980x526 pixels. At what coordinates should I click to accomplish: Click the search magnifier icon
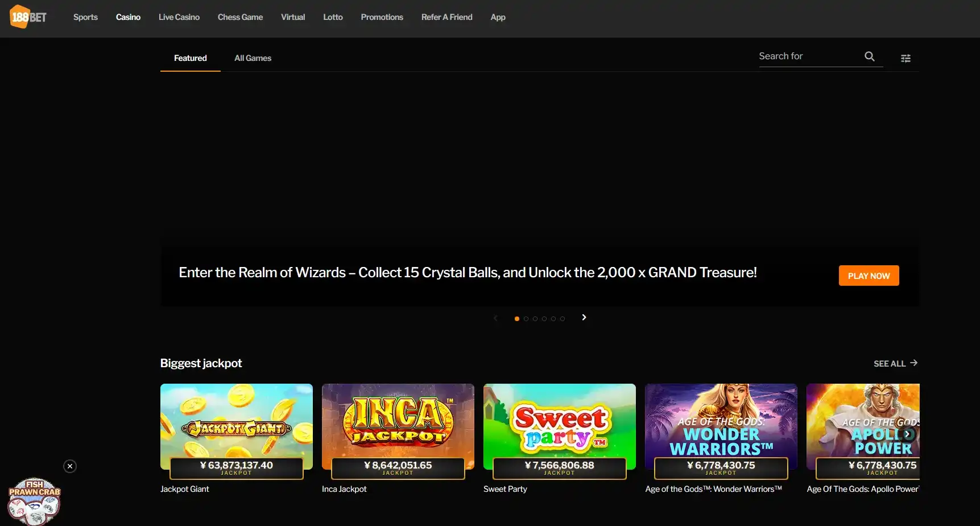coord(869,56)
